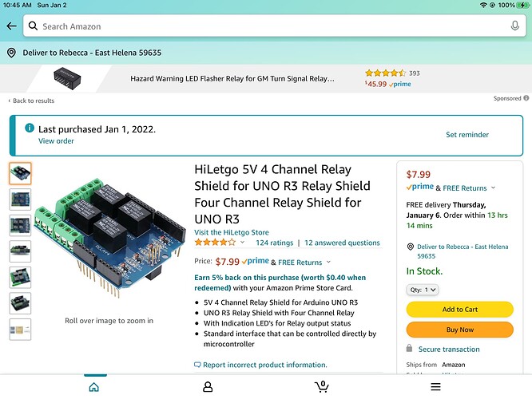
Task: Open the account profile icon
Action: (208, 386)
